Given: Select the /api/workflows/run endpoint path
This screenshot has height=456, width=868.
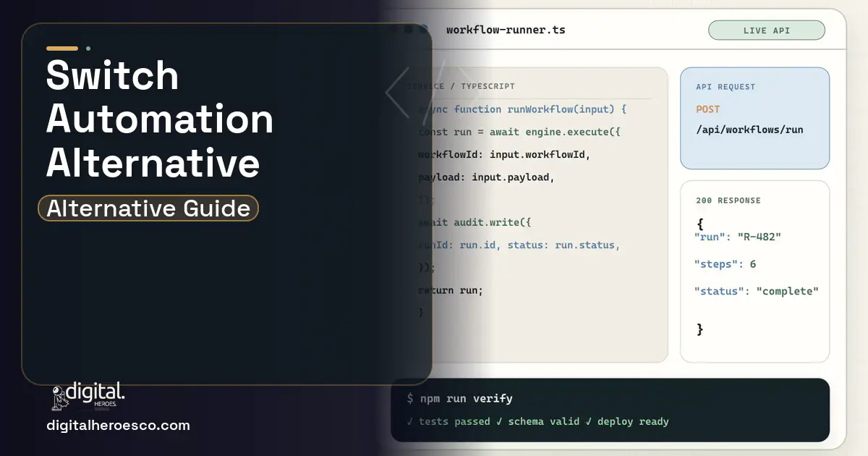Looking at the screenshot, I should 749,130.
